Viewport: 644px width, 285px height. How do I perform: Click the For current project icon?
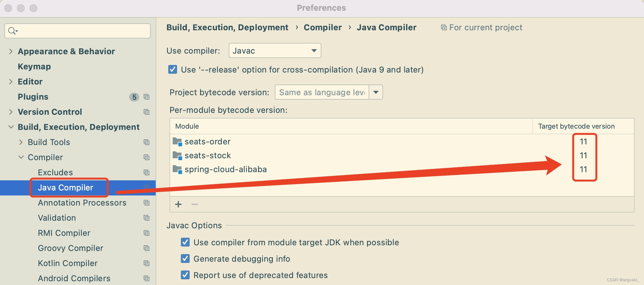tap(444, 28)
